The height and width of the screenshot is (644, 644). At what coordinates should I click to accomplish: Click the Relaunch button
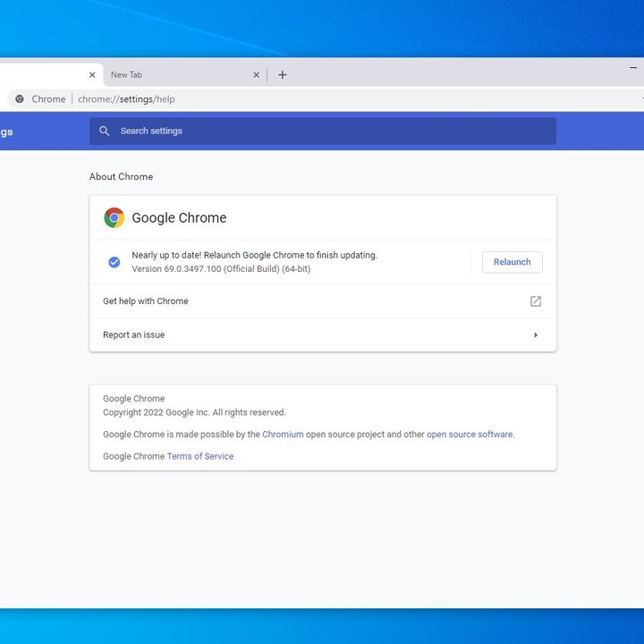[x=512, y=262]
